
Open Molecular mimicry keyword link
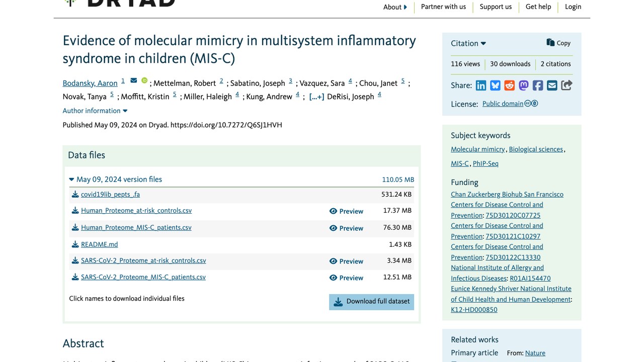pos(477,149)
